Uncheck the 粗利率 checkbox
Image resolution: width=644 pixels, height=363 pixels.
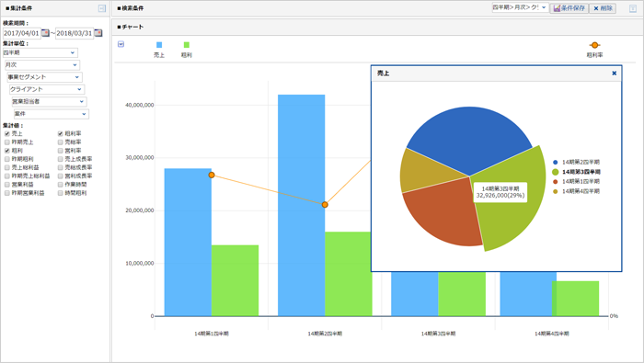click(60, 134)
